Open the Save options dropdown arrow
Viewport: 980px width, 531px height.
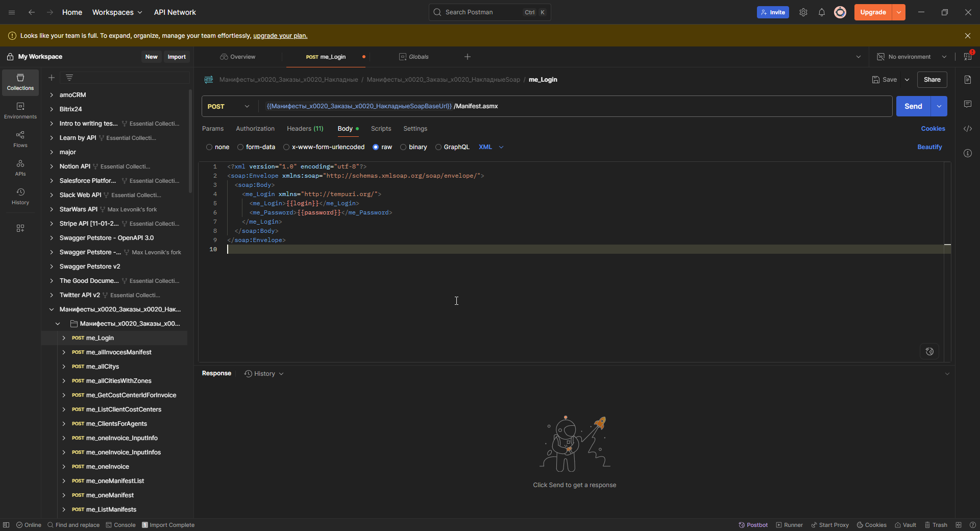point(907,80)
